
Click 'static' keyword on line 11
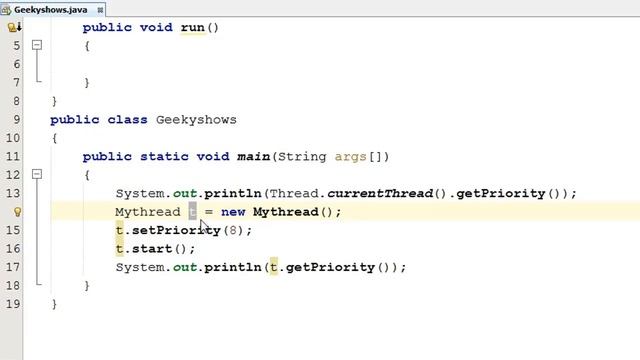[164, 157]
